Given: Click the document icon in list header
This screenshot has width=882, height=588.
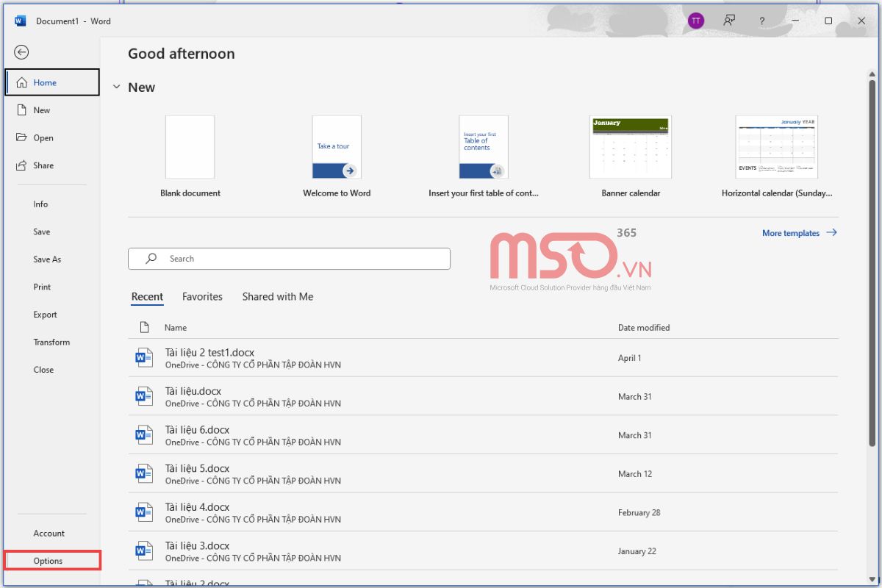Looking at the screenshot, I should (x=145, y=327).
